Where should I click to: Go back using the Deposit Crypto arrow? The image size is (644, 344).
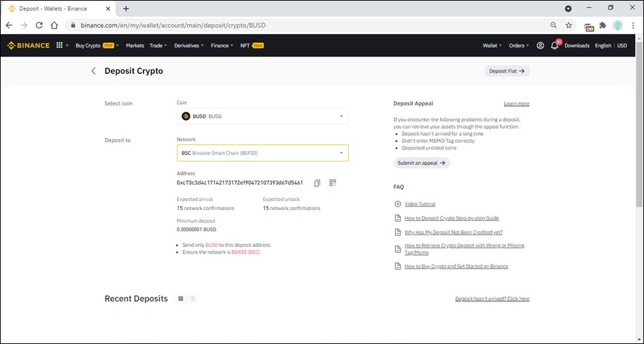click(x=93, y=71)
